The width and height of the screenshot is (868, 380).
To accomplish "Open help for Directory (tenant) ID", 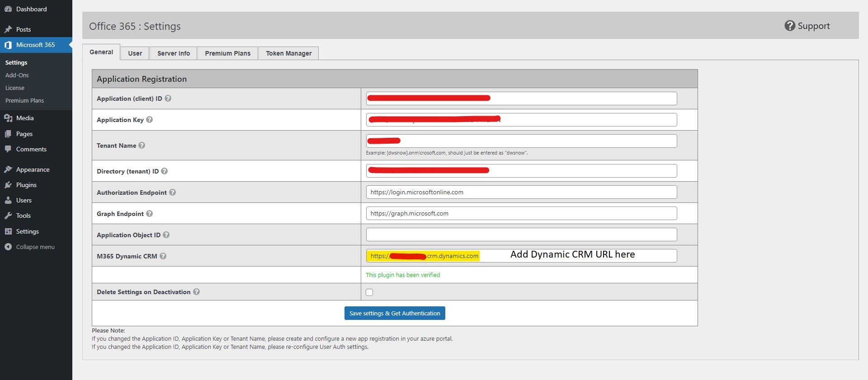I will pos(165,171).
